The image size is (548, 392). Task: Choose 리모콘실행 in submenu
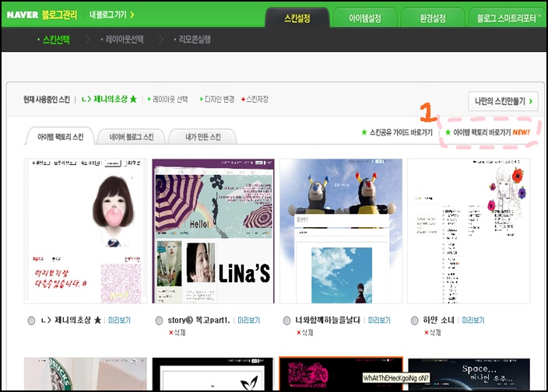(x=195, y=40)
